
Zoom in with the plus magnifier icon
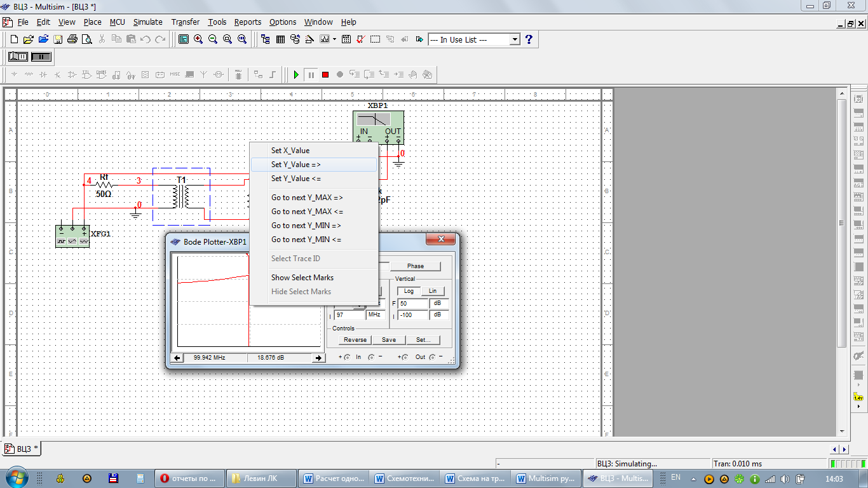198,39
